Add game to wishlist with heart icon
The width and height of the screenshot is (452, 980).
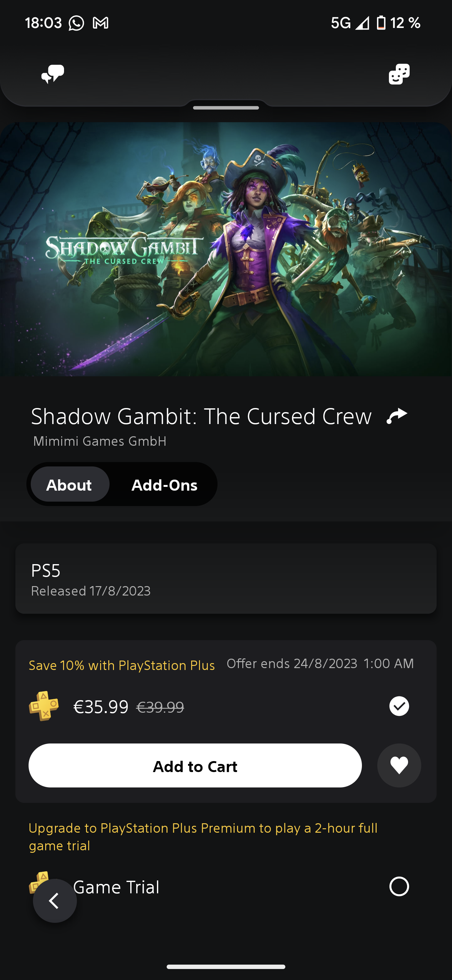pyautogui.click(x=399, y=765)
